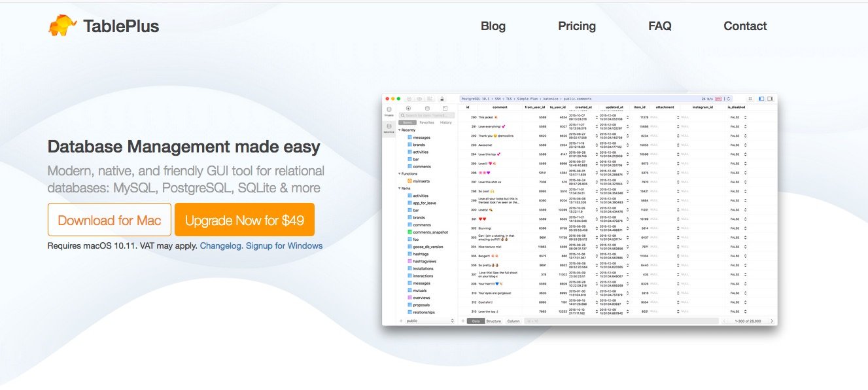Click the goose_db_version table icon

pyautogui.click(x=409, y=247)
